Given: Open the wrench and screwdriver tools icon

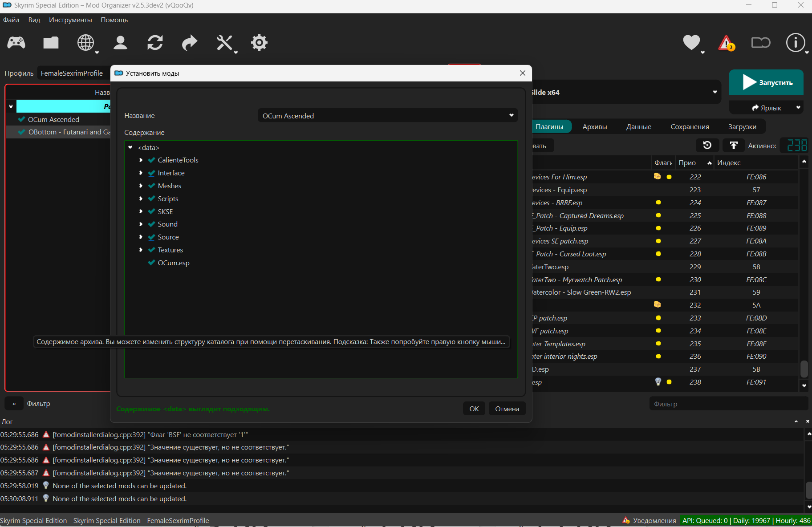Looking at the screenshot, I should click(224, 43).
